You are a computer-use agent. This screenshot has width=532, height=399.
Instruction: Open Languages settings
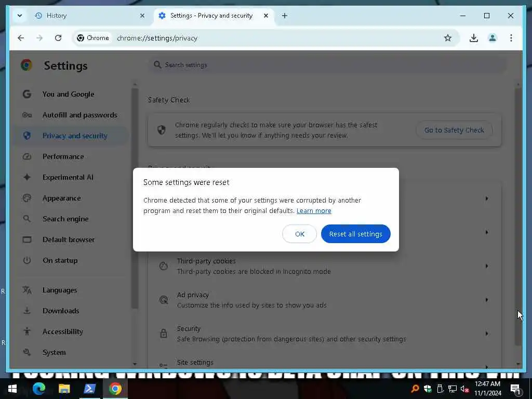[71, 290]
